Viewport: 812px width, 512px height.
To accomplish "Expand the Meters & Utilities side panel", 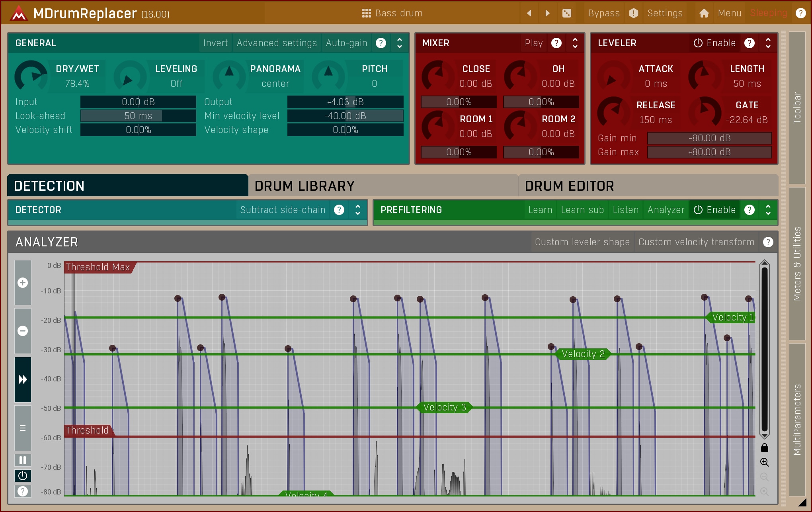I will coord(797,264).
